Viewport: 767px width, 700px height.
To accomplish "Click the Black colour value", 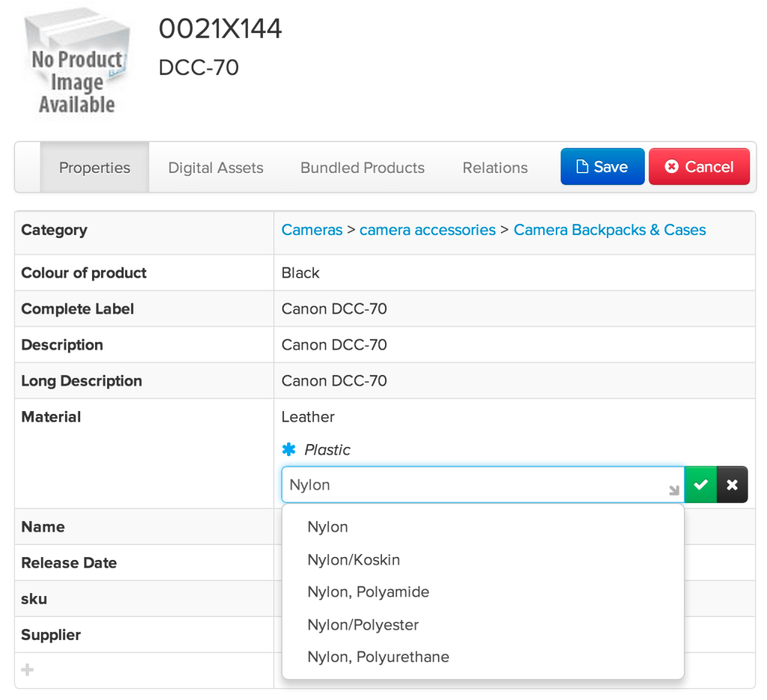I will pos(300,273).
